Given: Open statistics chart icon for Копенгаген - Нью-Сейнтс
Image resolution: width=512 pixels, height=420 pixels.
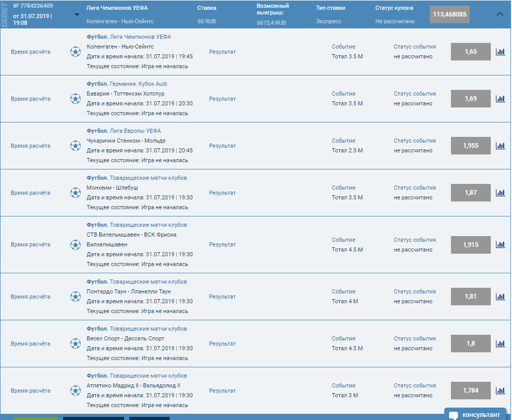Looking at the screenshot, I should pyautogui.click(x=500, y=52).
